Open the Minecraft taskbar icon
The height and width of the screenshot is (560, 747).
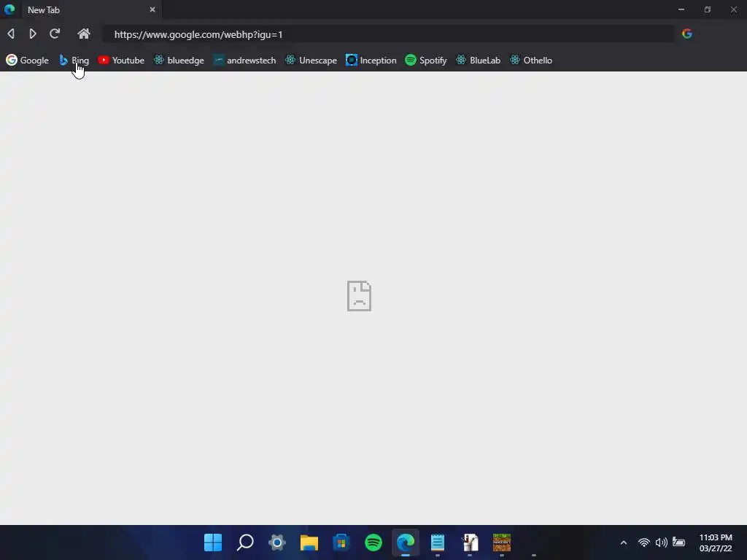pyautogui.click(x=502, y=542)
